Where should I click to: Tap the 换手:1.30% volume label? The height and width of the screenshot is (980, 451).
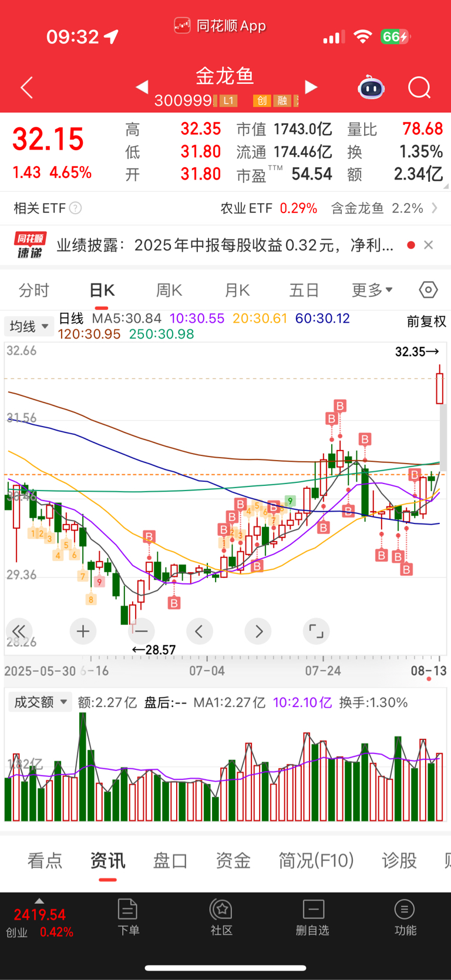coord(373,702)
